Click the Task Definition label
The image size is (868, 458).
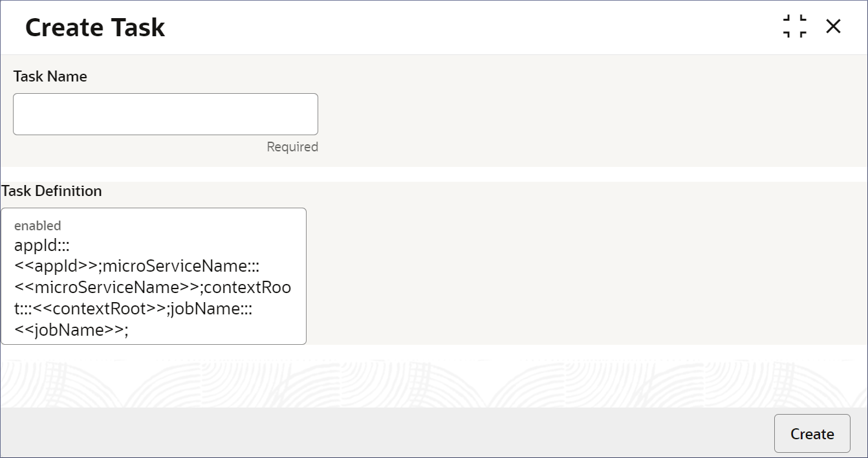click(x=52, y=191)
